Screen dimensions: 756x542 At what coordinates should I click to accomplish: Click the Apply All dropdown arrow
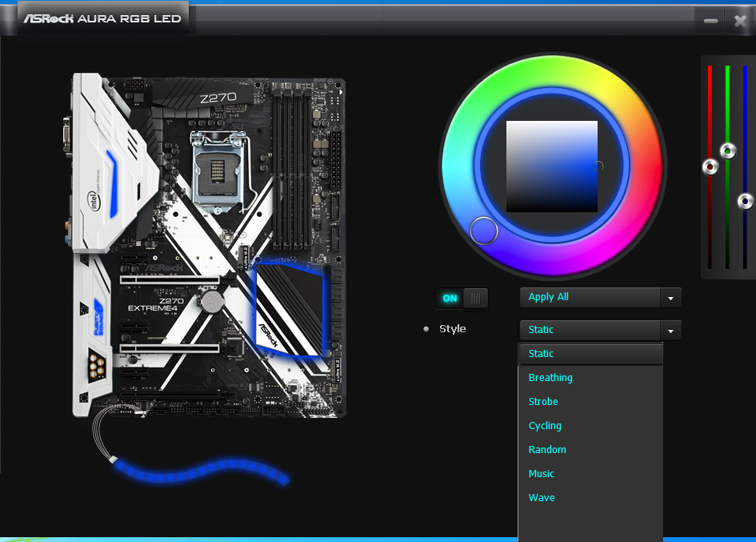point(670,298)
